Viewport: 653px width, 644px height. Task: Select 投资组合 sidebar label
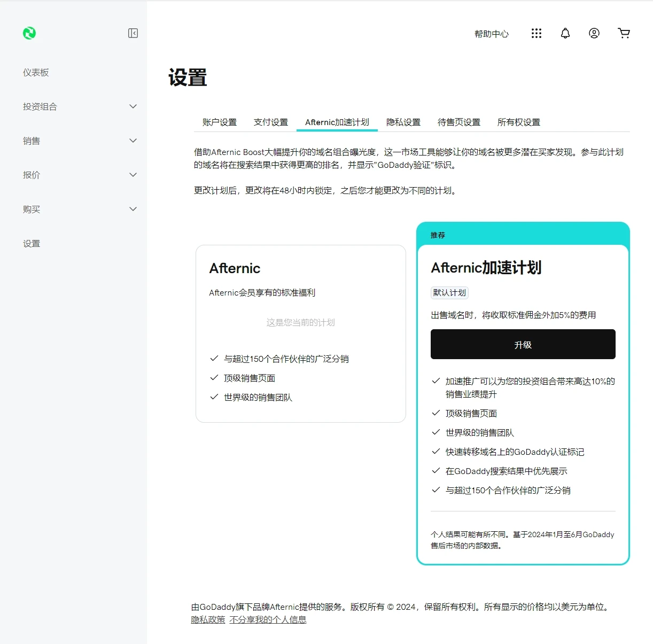40,107
